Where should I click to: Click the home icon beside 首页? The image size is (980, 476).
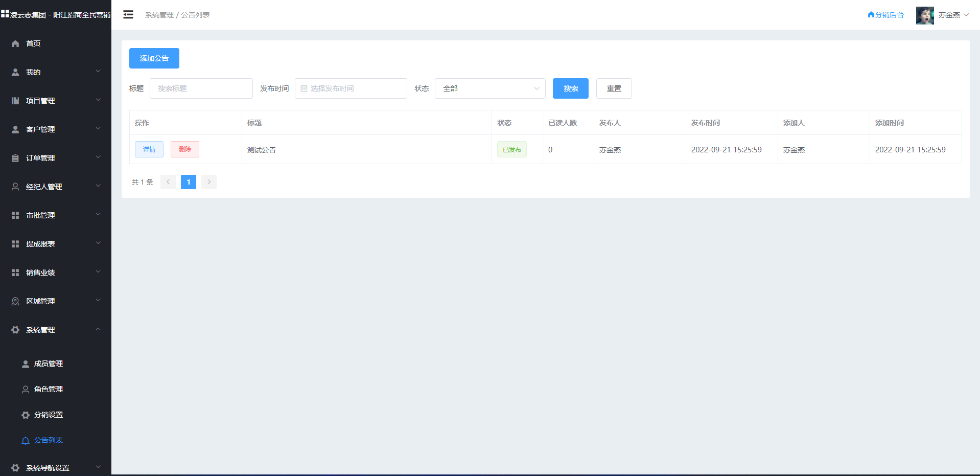[x=15, y=43]
